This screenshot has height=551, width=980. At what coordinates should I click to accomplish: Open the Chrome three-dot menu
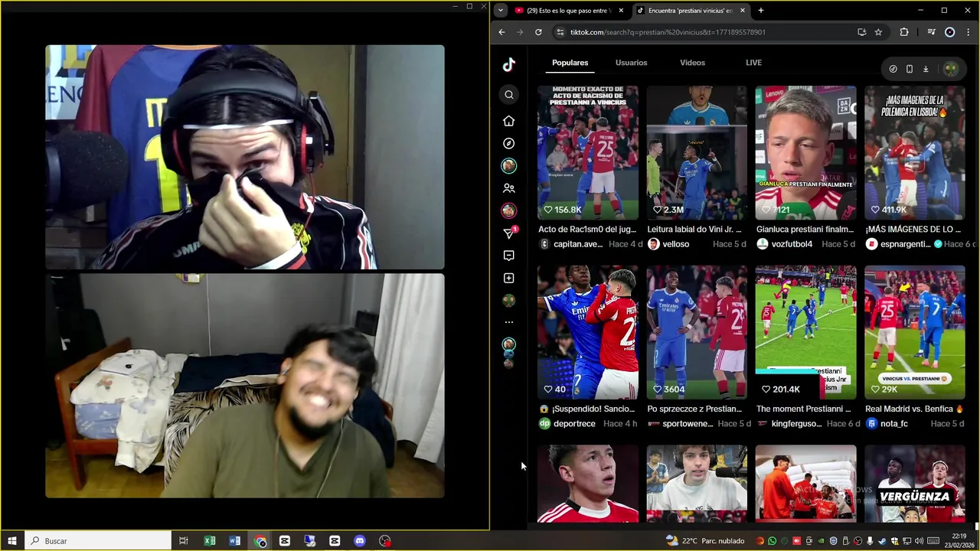(969, 32)
